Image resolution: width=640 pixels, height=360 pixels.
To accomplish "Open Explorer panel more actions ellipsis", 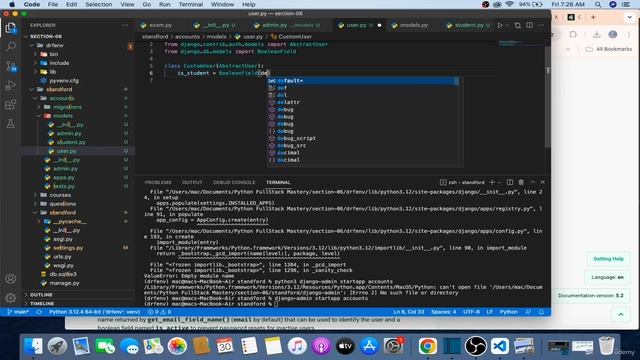I will (125, 25).
